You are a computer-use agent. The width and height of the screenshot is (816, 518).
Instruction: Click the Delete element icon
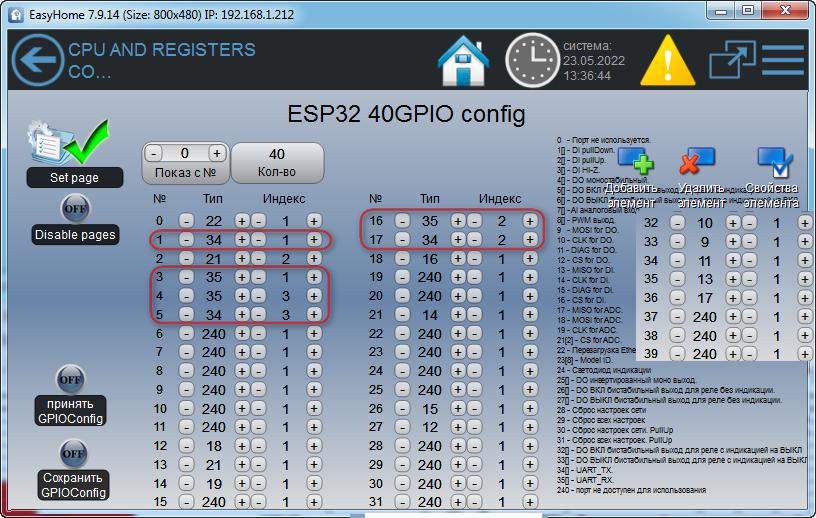pyautogui.click(x=696, y=161)
